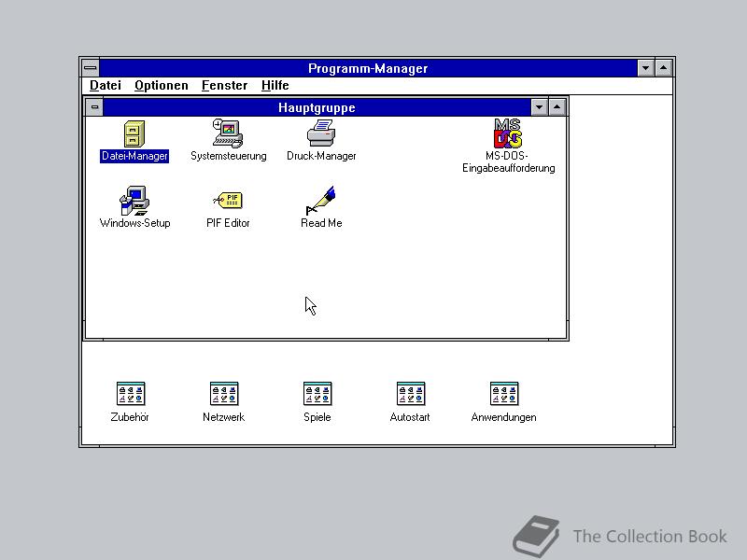This screenshot has height=560, width=747.
Task: Open the Optionen menu
Action: 161,85
